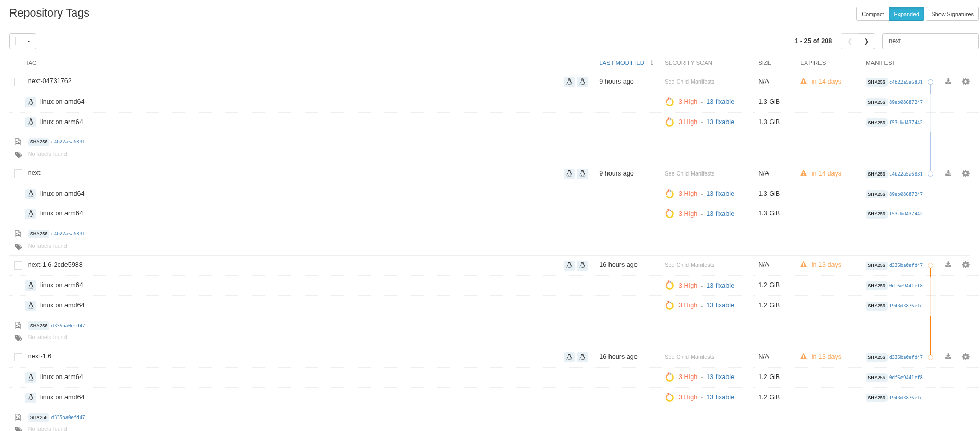This screenshot has width=980, height=431.
Task: Click download icon for next-04731762 tag
Action: (948, 82)
